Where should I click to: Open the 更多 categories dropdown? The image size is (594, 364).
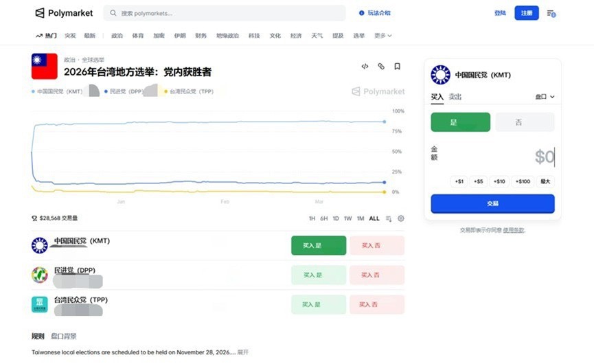tap(382, 35)
